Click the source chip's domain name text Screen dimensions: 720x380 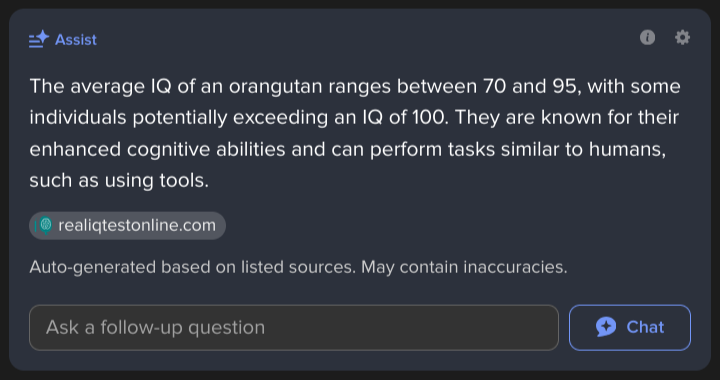[x=137, y=225]
